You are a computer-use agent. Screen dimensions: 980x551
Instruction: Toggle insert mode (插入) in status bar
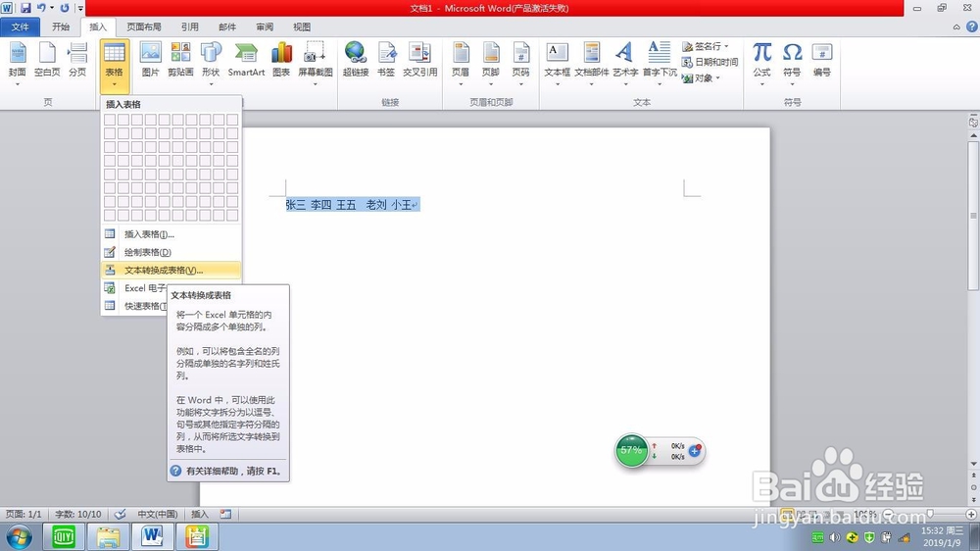tap(199, 514)
